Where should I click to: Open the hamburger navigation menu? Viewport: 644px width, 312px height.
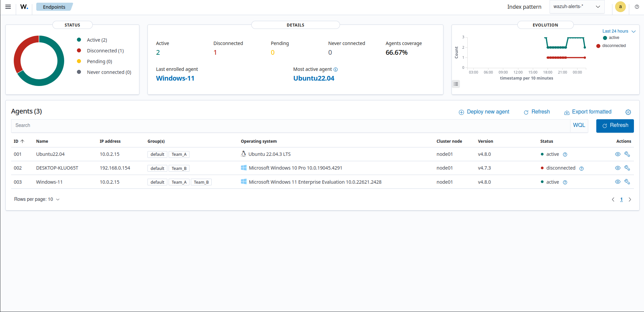click(8, 7)
